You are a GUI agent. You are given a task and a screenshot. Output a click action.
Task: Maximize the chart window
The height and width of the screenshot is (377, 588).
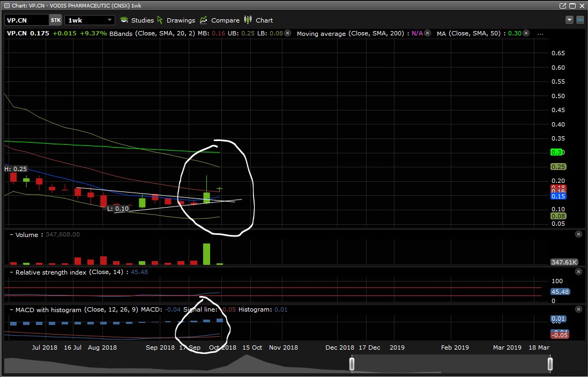click(572, 5)
